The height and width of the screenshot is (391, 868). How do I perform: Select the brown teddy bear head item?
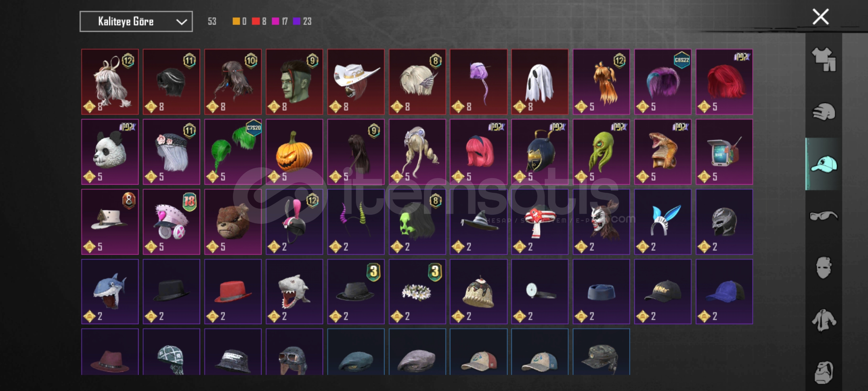coord(233,222)
